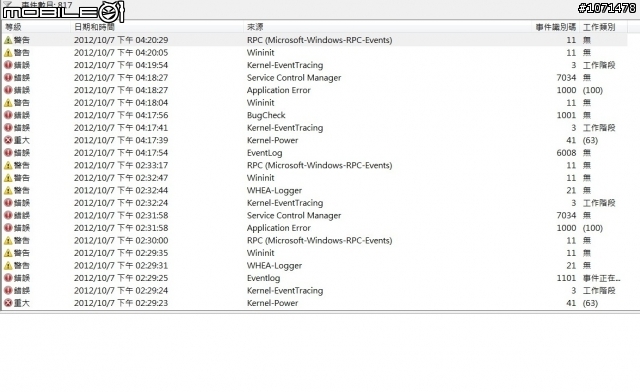The height and width of the screenshot is (392, 640).
Task: Sort by the 等級 column header
Action: coord(13,27)
